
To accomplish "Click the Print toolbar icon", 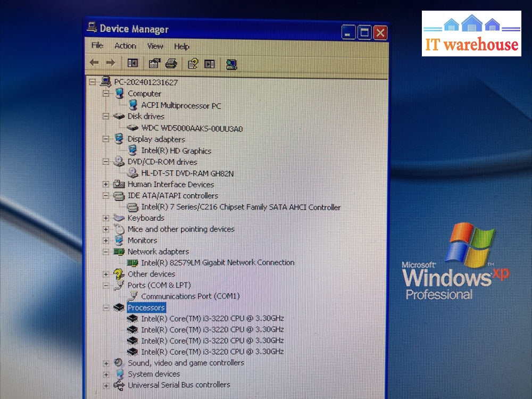I will click(171, 64).
